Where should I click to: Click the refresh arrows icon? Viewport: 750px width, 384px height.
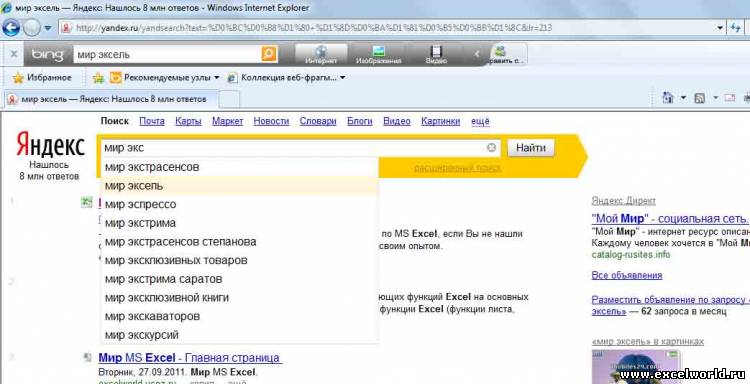tap(736, 28)
